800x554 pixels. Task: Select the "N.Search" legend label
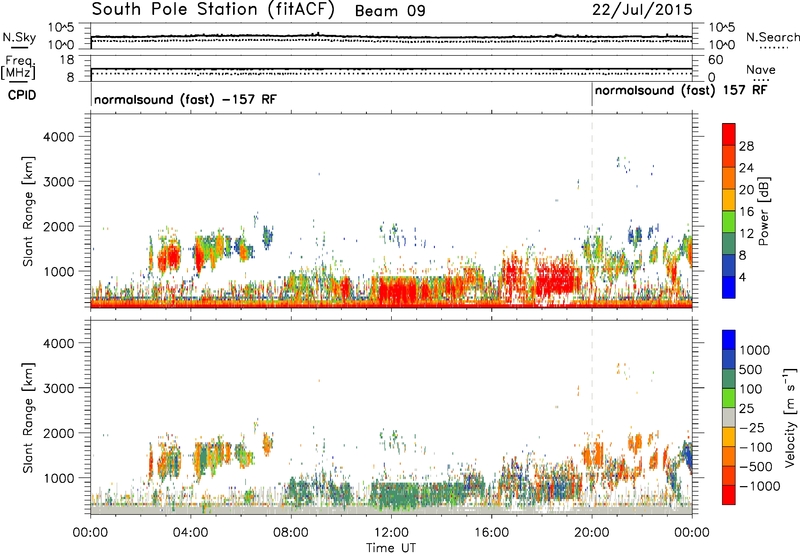pos(773,37)
